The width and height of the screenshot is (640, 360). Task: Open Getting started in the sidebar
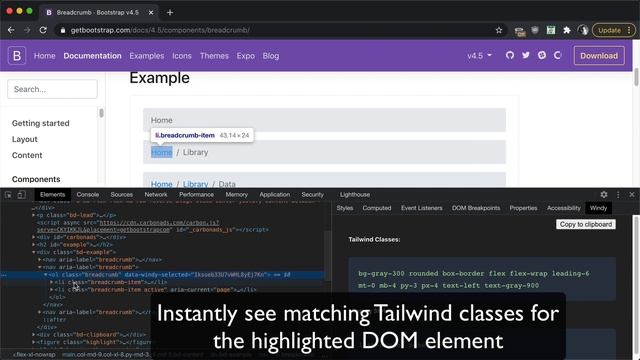click(40, 123)
